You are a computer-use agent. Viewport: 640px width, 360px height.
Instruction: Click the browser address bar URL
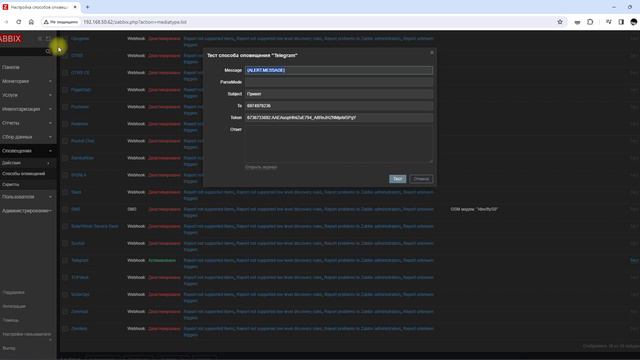135,22
